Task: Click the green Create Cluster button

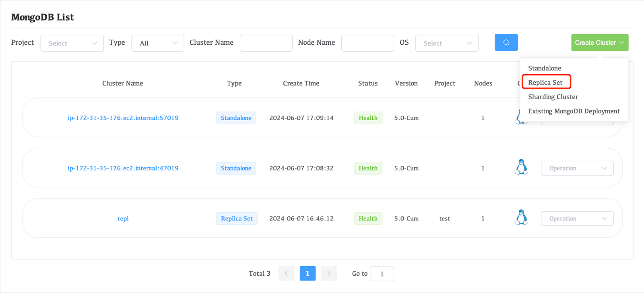Action: [x=599, y=43]
